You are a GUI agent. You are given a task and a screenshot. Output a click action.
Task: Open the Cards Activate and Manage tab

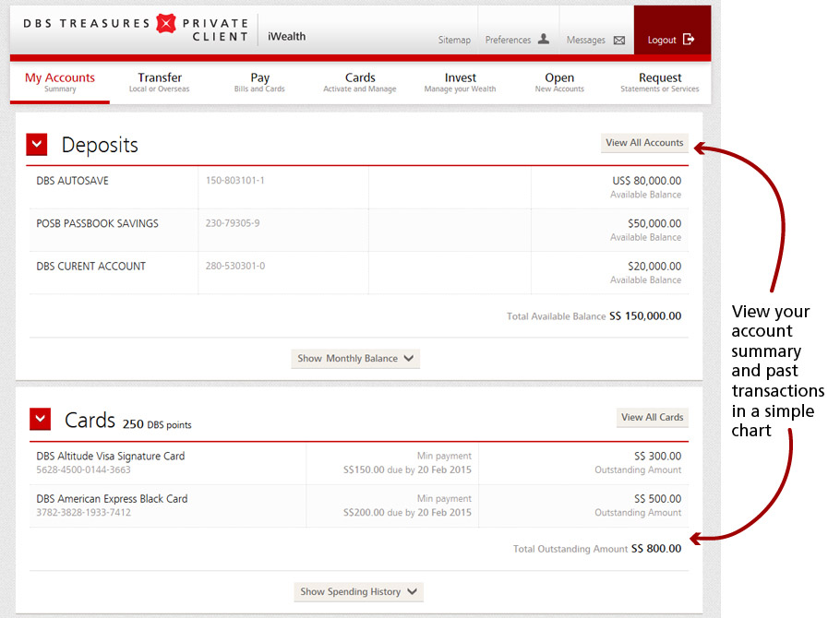360,82
